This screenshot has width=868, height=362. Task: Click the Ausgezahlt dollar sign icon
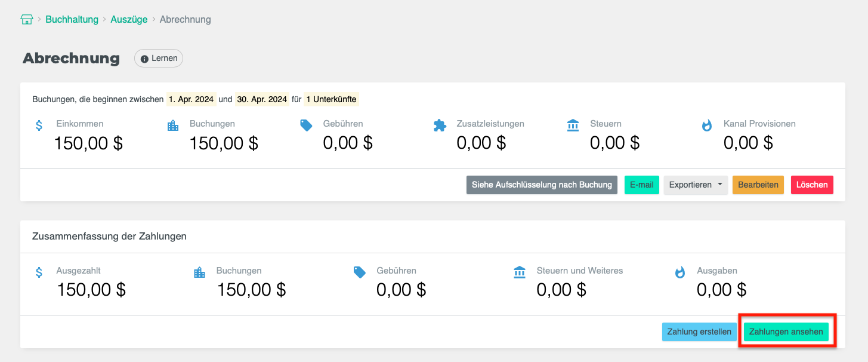[x=39, y=272]
